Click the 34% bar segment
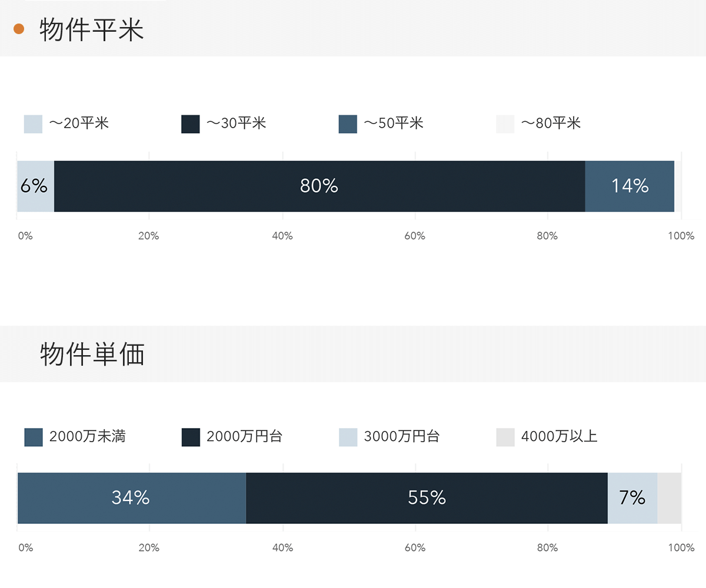Image resolution: width=706 pixels, height=588 pixels. click(131, 498)
